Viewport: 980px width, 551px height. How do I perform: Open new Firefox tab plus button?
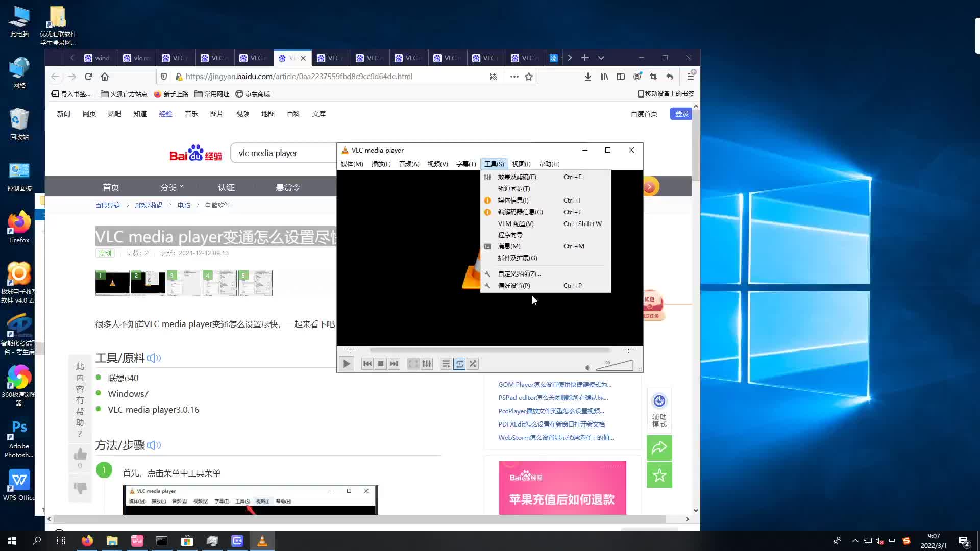585,58
